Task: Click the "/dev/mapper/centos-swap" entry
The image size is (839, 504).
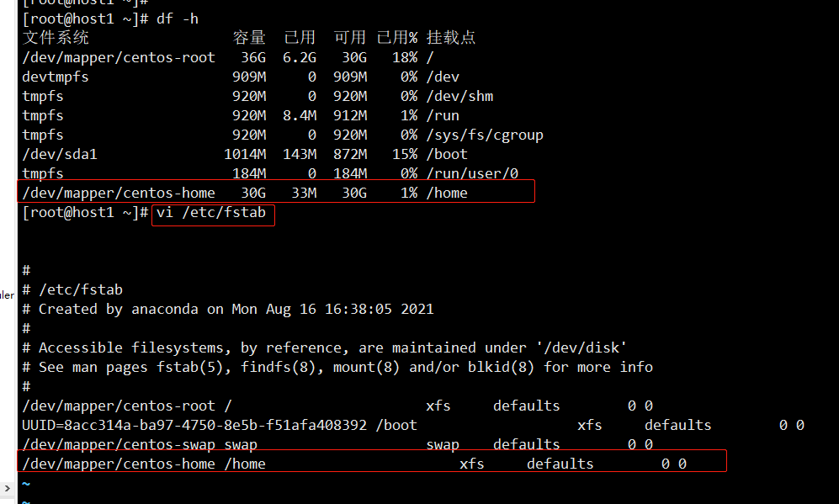Action: point(119,444)
